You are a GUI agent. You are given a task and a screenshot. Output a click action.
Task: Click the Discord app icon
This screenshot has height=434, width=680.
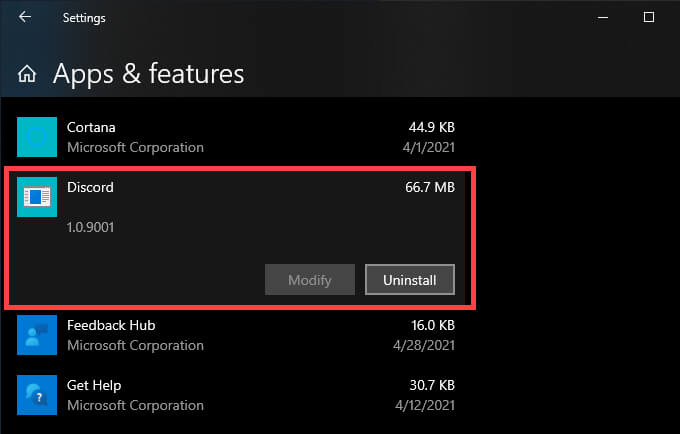point(37,196)
